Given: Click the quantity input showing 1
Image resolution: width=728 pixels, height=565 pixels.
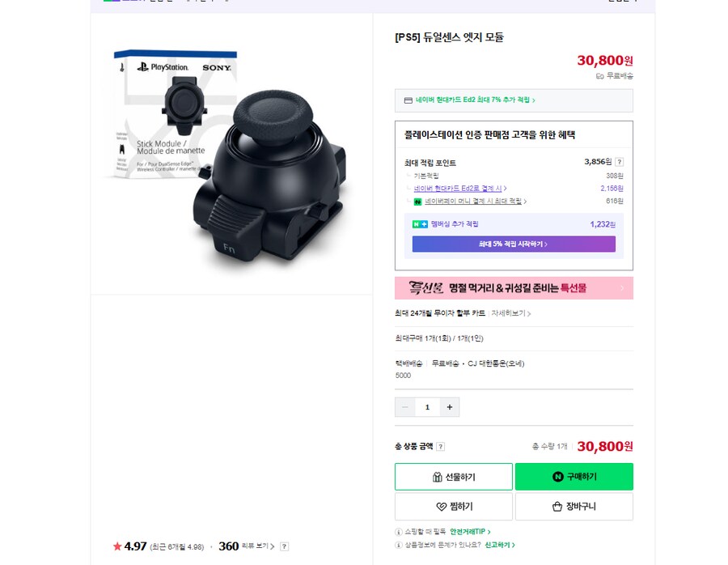Looking at the screenshot, I should (x=427, y=406).
